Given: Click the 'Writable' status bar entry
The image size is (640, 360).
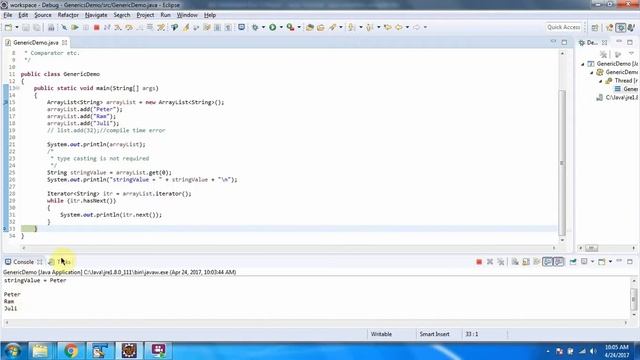Looking at the screenshot, I should 381,334.
